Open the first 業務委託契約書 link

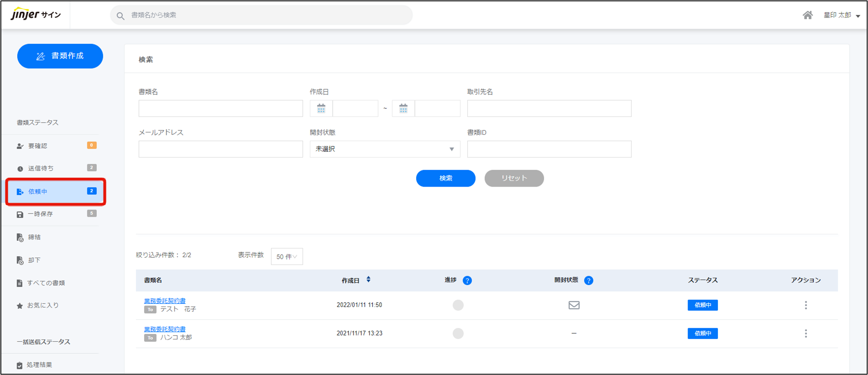coord(164,301)
